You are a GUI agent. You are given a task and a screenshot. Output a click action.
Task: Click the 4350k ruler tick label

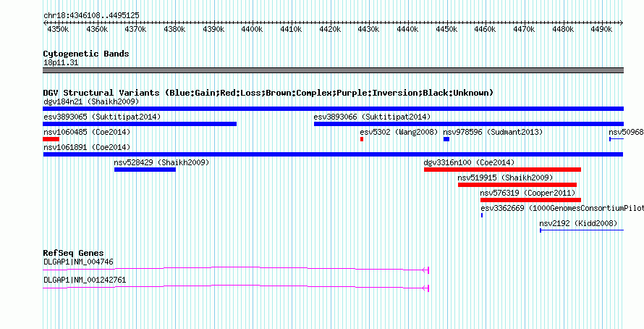58,30
